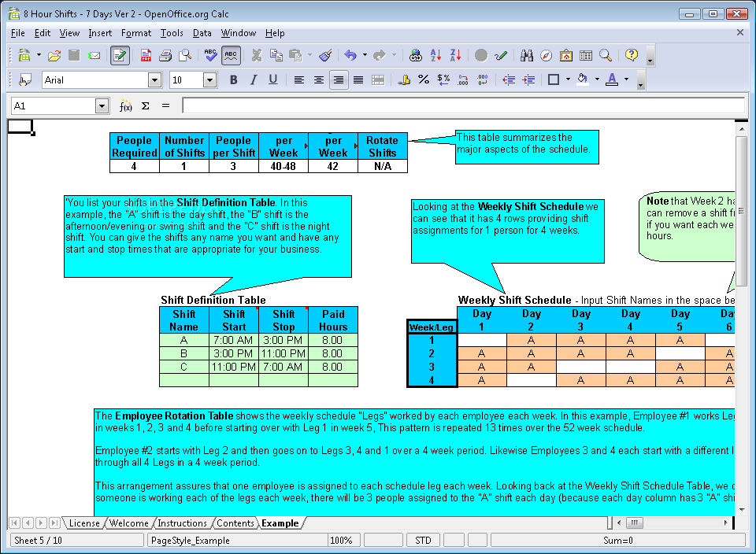The image size is (756, 554).
Task: Click the formula input line
Action: 464,106
